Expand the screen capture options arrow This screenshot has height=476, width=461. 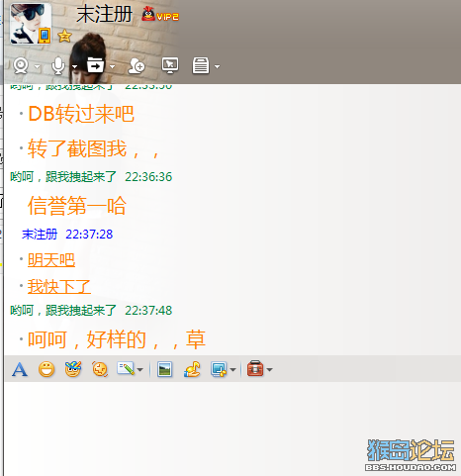[232, 370]
